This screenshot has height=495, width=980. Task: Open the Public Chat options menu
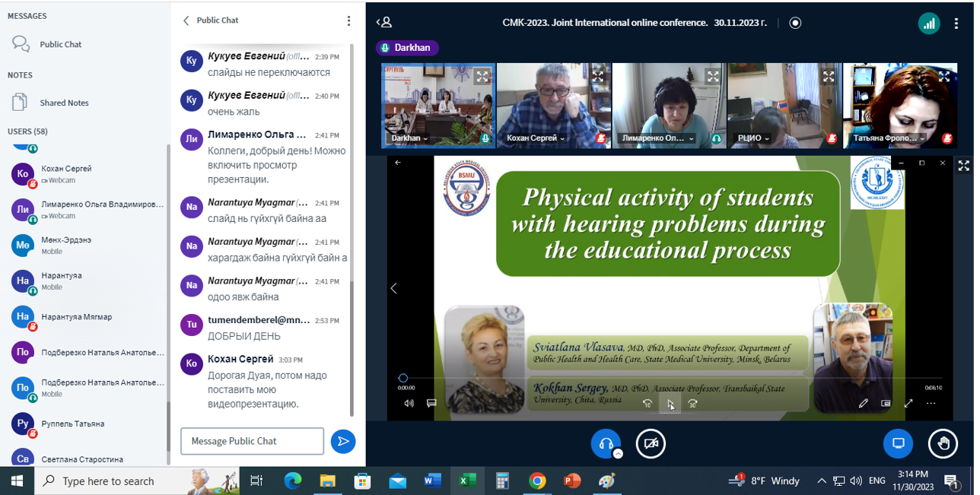pyautogui.click(x=348, y=21)
